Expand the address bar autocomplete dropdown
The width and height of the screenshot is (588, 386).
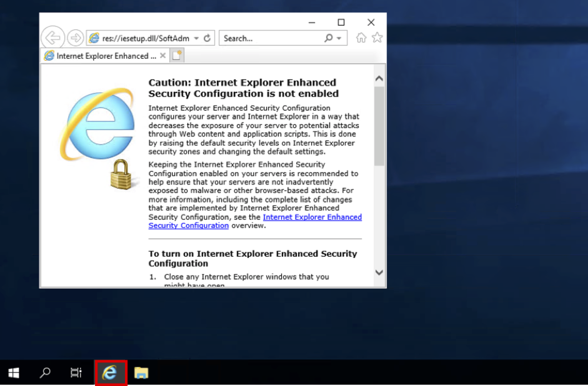(x=196, y=38)
